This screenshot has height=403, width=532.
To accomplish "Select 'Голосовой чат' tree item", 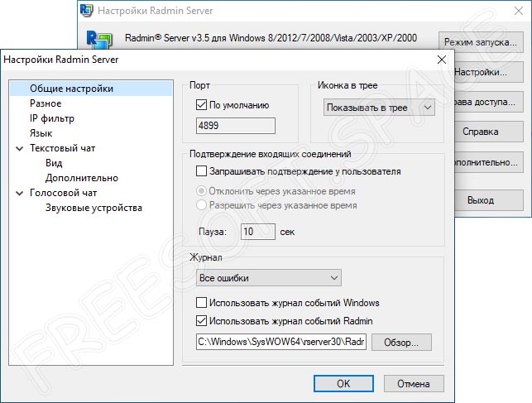I will pos(64,193).
